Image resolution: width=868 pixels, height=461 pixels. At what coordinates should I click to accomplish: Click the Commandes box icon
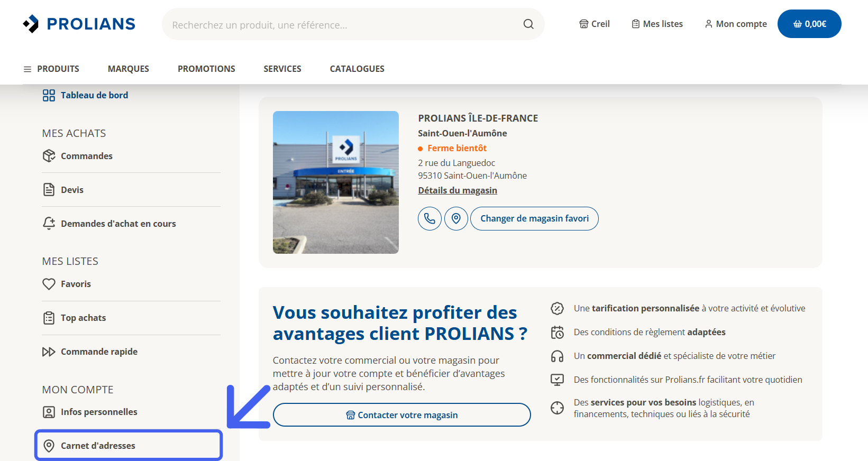[49, 156]
